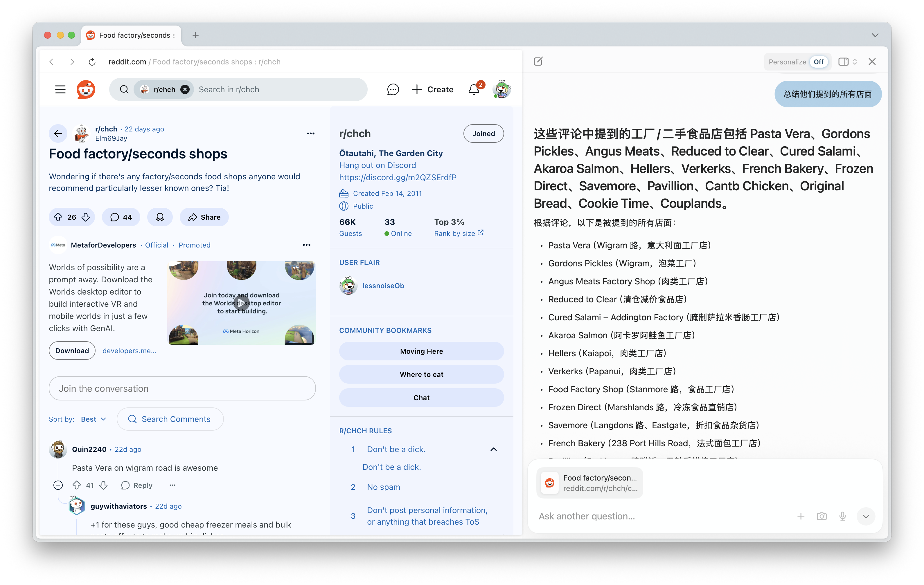Expand rule 3 about personal information
The width and height of the screenshot is (924, 585).
coord(427,516)
